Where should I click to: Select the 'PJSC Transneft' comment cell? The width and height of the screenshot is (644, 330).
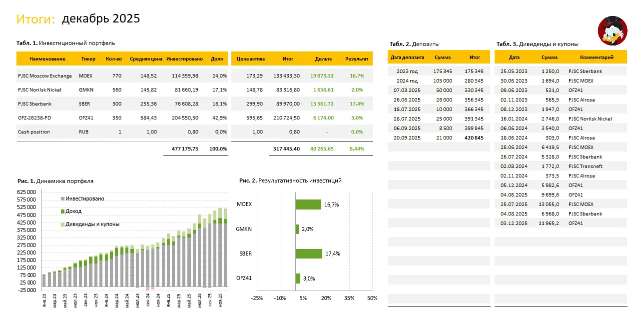pos(586,166)
